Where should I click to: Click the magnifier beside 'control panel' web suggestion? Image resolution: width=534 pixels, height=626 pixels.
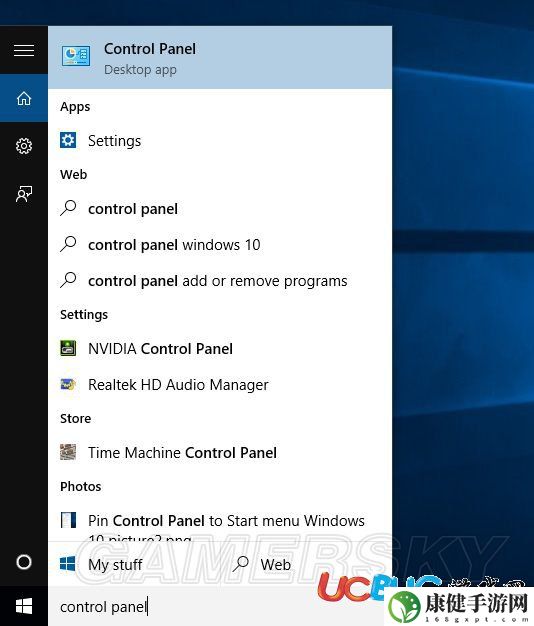pyautogui.click(x=68, y=208)
